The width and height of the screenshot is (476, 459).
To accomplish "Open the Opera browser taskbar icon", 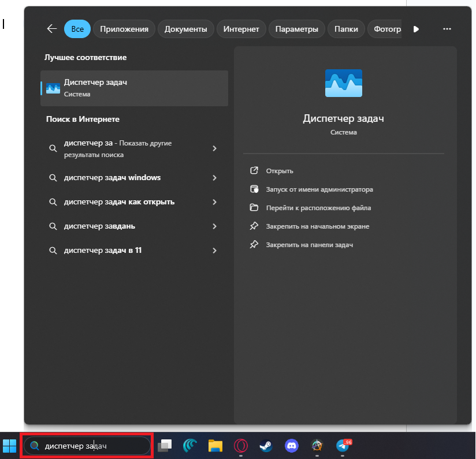I will 241,446.
